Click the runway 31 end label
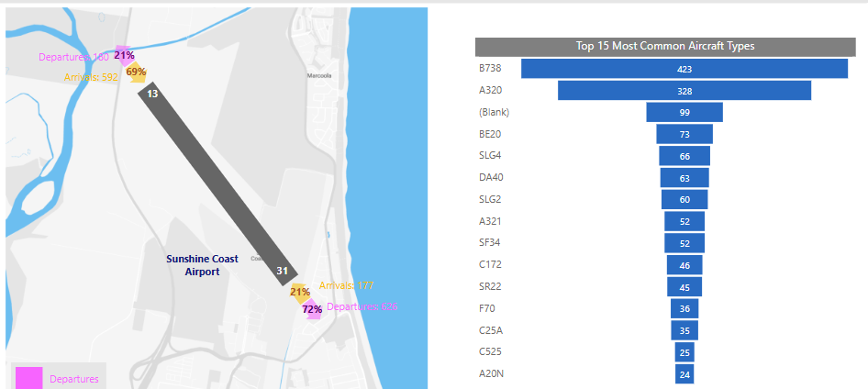Viewport: 868px width, 389px height. [x=282, y=271]
